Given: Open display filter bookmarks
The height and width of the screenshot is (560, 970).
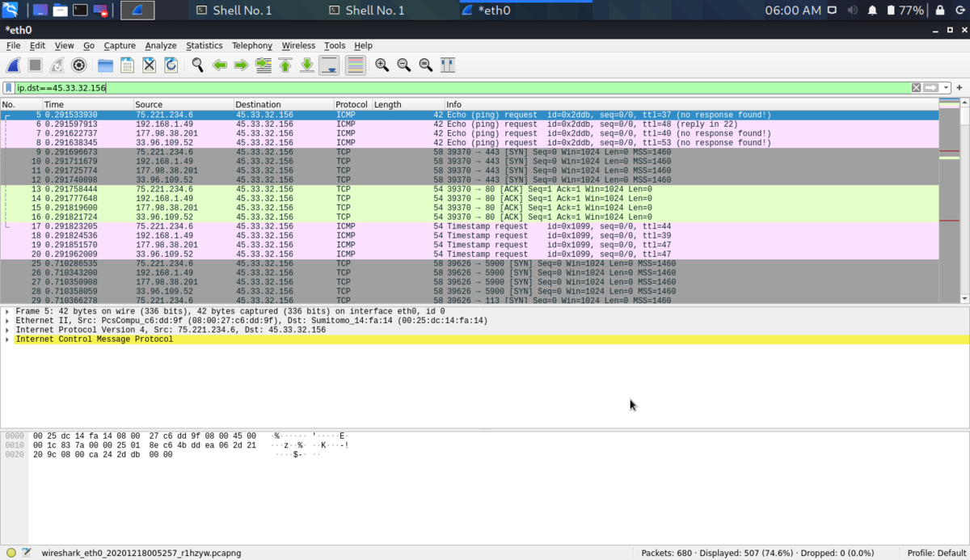Looking at the screenshot, I should point(8,87).
